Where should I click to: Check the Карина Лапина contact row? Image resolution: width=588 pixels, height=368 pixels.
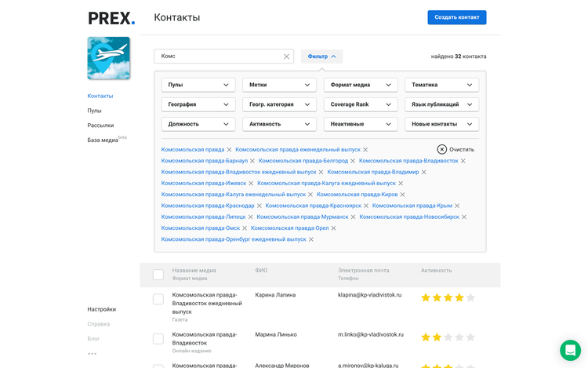158,300
